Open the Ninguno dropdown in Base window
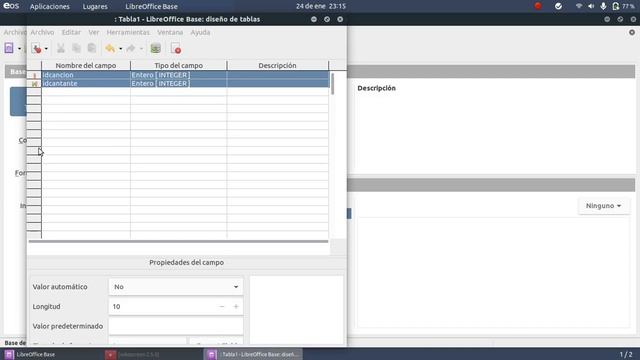The height and width of the screenshot is (360, 640). pos(603,206)
